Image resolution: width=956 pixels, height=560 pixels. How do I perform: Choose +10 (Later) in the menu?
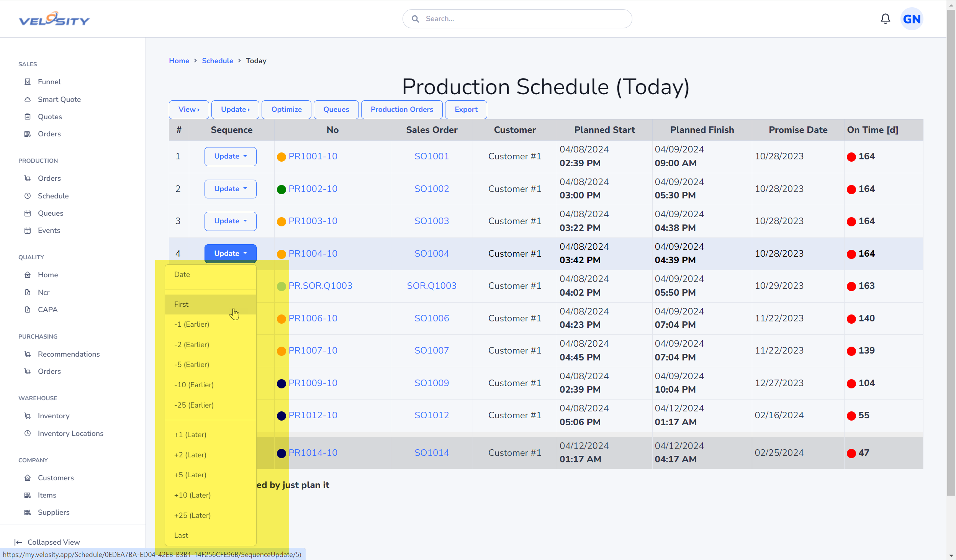(x=211, y=495)
